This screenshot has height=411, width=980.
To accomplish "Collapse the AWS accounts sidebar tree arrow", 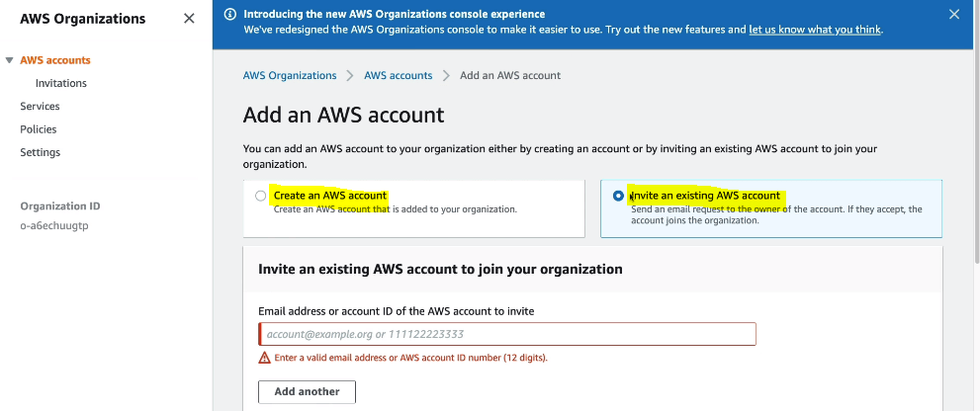I will tap(10, 60).
